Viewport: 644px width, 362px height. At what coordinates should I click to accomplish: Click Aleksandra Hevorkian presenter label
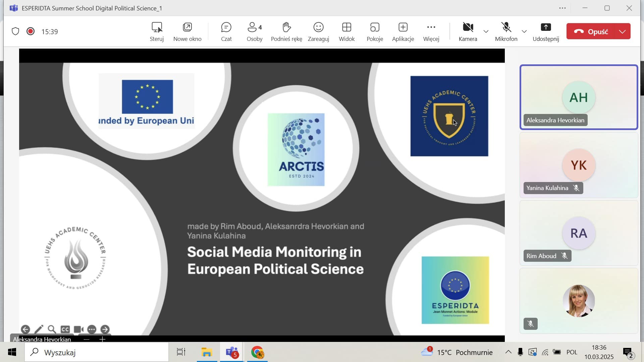pos(42,339)
